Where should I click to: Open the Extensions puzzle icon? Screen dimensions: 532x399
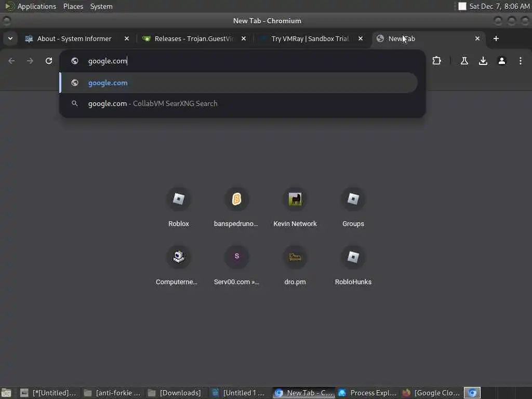pyautogui.click(x=436, y=61)
